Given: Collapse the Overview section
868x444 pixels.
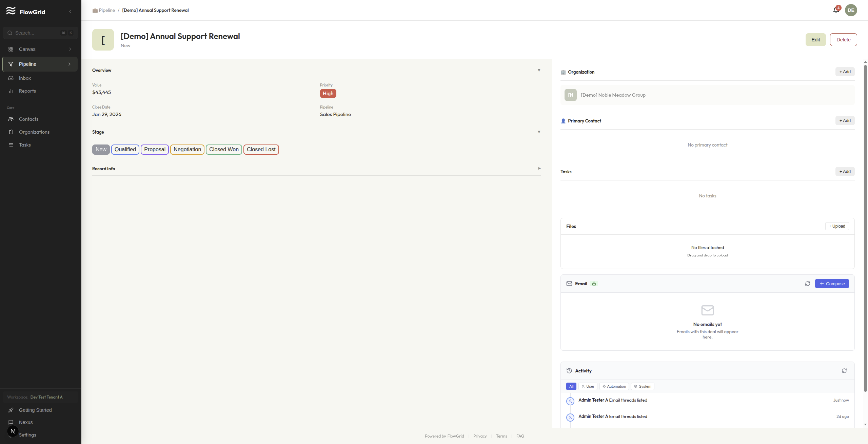Looking at the screenshot, I should tap(539, 70).
